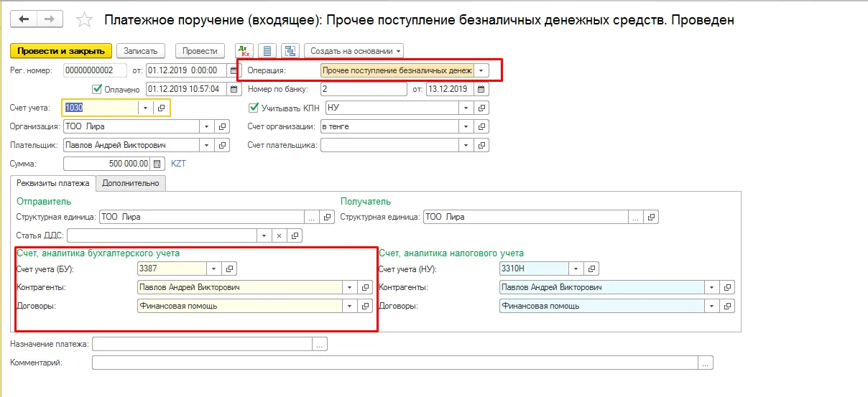Expand the Создать на основании menu
The height and width of the screenshot is (397, 868).
tap(354, 51)
